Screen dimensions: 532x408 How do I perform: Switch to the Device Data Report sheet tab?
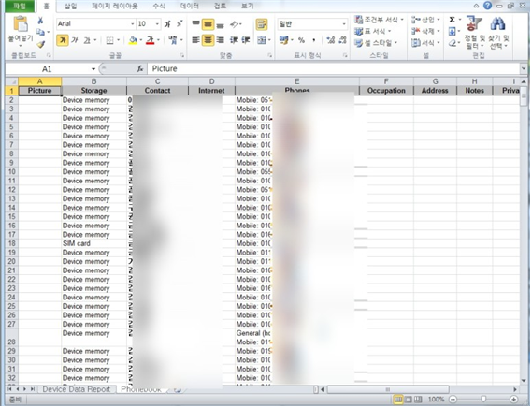click(77, 389)
